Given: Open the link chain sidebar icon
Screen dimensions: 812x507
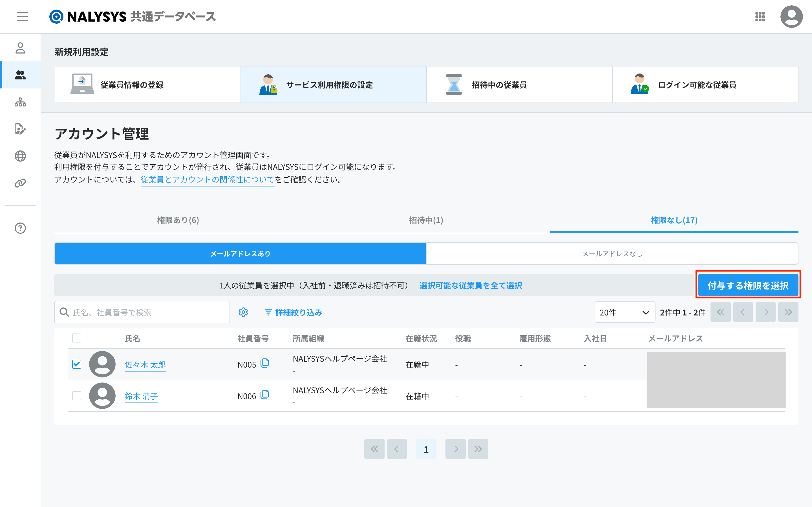Looking at the screenshot, I should (20, 183).
